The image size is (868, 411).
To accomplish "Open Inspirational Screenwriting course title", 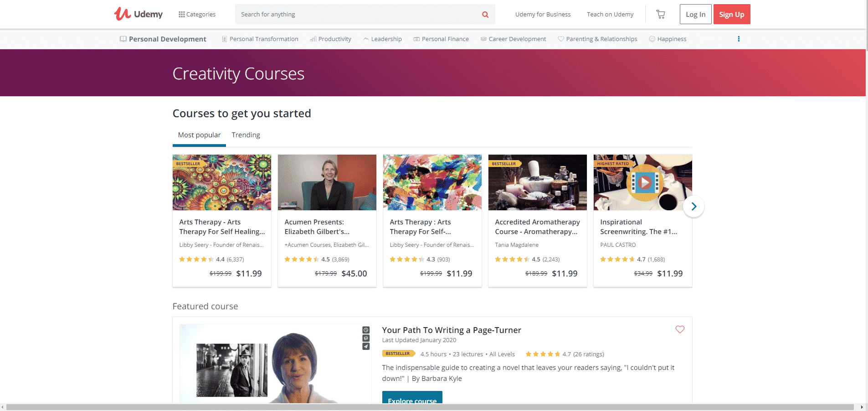I will click(x=638, y=227).
